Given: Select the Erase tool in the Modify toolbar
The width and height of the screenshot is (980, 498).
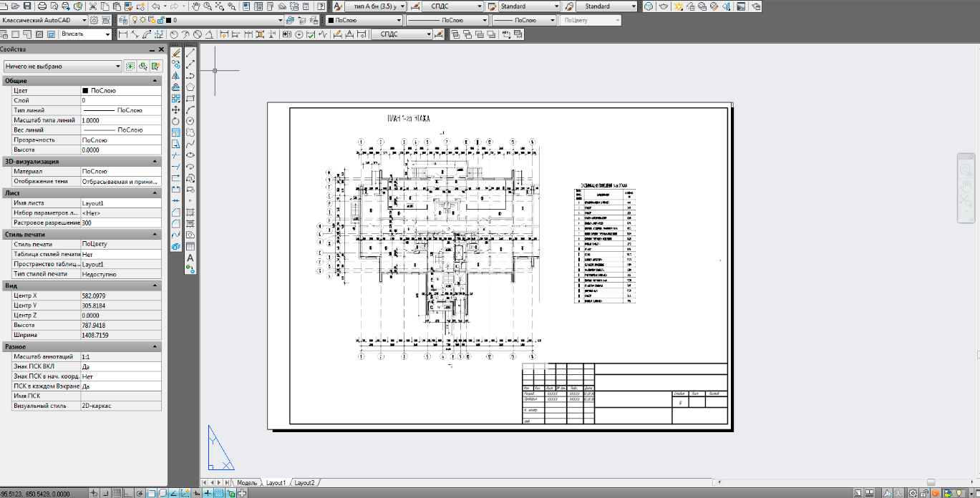Looking at the screenshot, I should coord(176,53).
